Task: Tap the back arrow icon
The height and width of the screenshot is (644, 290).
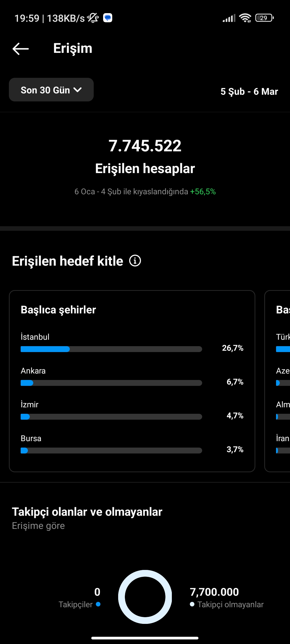Action: point(21,49)
